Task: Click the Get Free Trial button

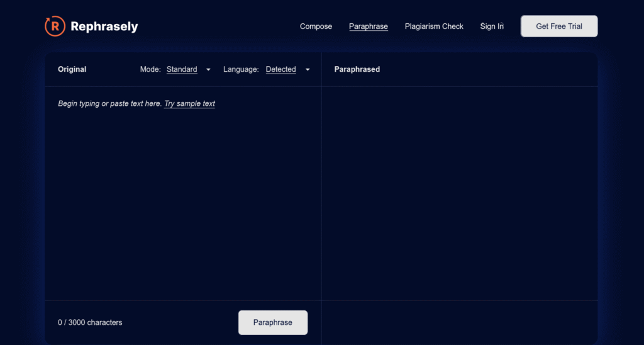Action: pos(559,26)
